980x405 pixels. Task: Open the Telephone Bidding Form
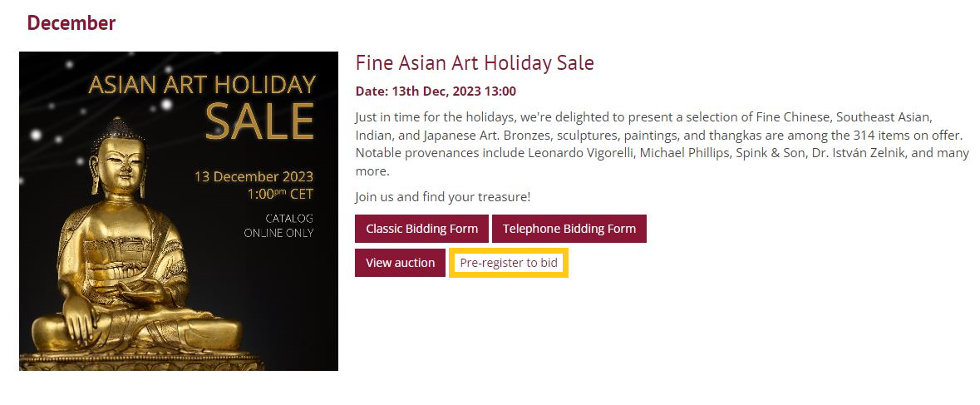569,229
